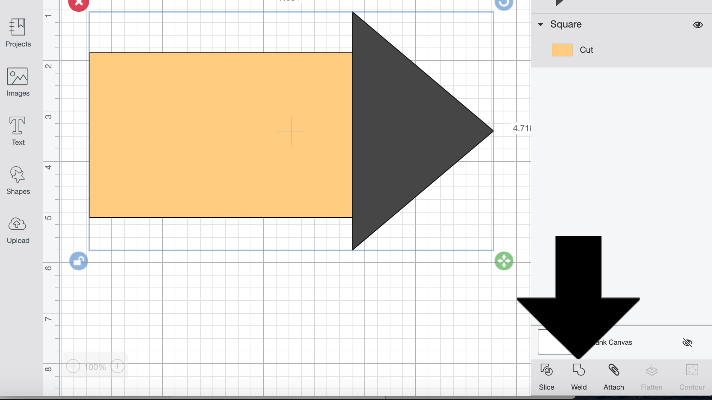The width and height of the screenshot is (712, 400).
Task: Select the Text tool
Action: [x=18, y=131]
